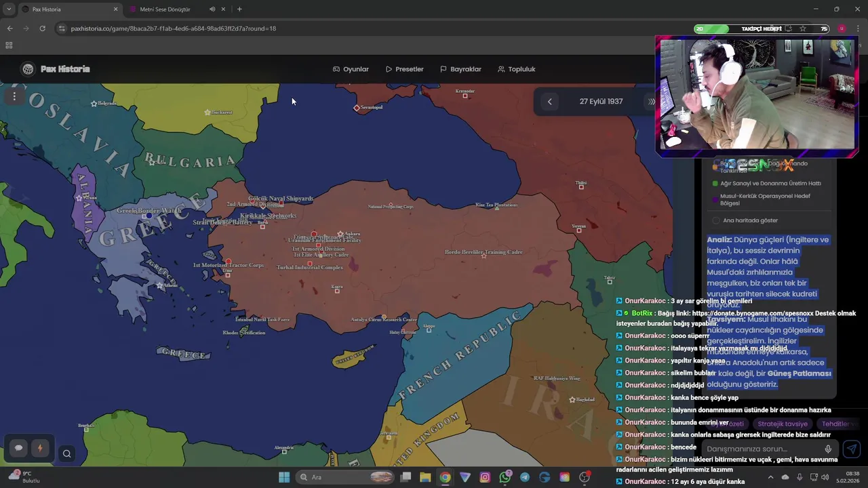Click the streamer webcam overlay
This screenshot has width=868, height=488.
point(757,95)
